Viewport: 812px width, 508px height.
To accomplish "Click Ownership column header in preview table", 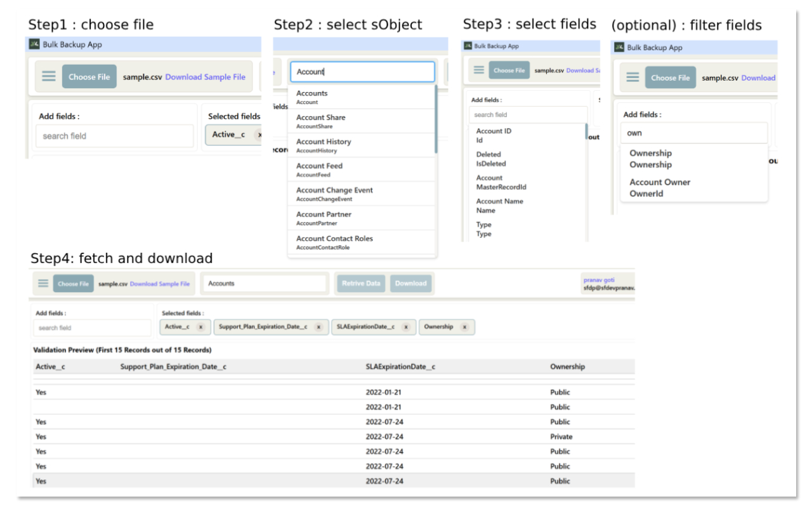I will pos(567,366).
